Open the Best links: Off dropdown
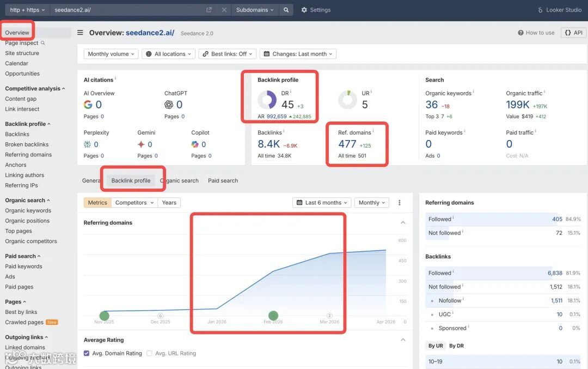Image resolution: width=588 pixels, height=369 pixels. pyautogui.click(x=227, y=54)
